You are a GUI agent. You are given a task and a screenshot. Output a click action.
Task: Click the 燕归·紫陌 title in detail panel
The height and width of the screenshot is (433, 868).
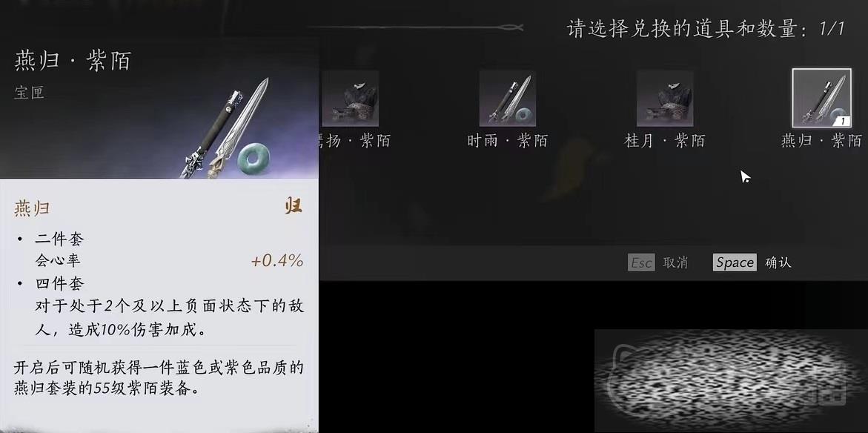pyautogui.click(x=73, y=61)
